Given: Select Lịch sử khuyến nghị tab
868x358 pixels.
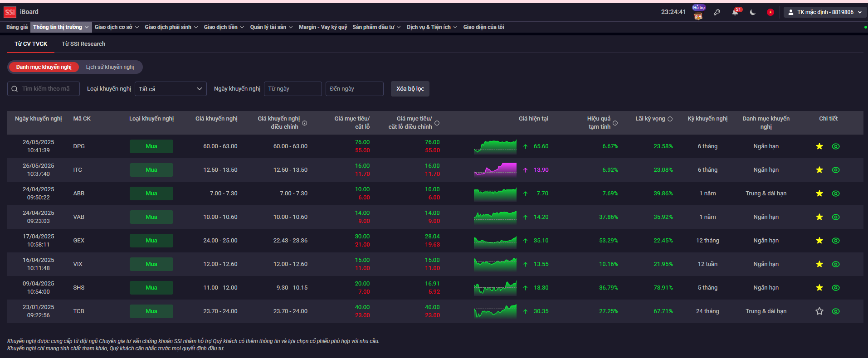Looking at the screenshot, I should [110, 67].
